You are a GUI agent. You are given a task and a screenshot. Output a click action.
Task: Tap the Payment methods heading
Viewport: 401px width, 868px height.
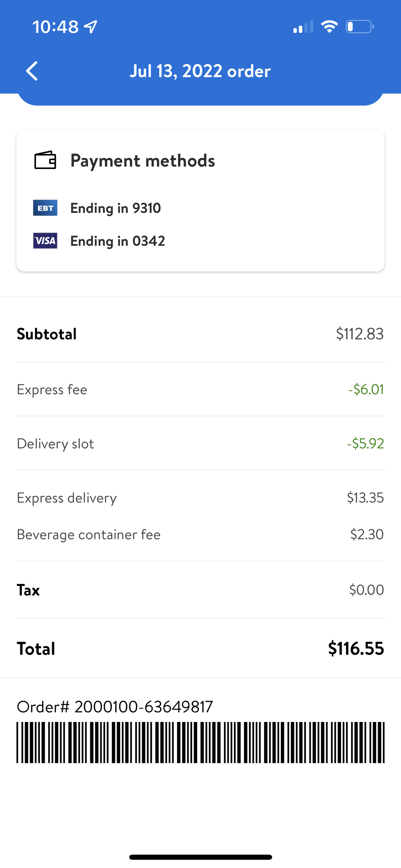[x=143, y=161]
